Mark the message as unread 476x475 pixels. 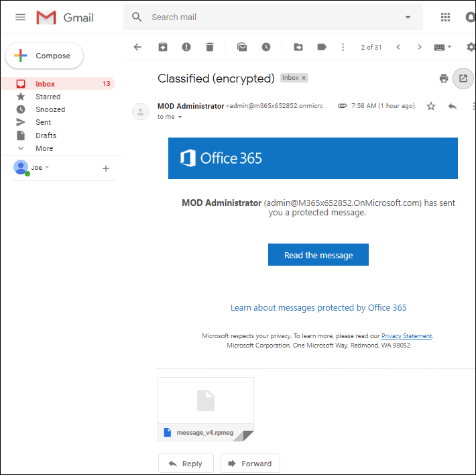tap(242, 47)
